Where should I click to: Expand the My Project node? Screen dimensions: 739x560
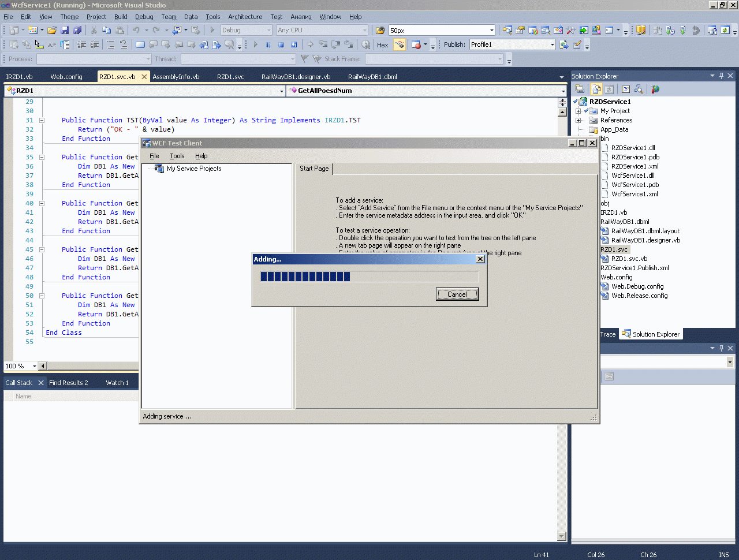coord(578,111)
